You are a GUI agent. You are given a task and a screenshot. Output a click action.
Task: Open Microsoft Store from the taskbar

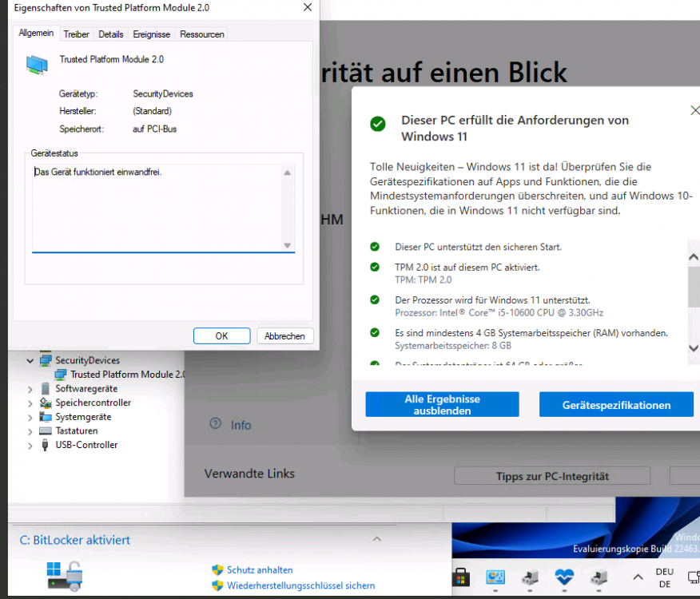pyautogui.click(x=461, y=577)
